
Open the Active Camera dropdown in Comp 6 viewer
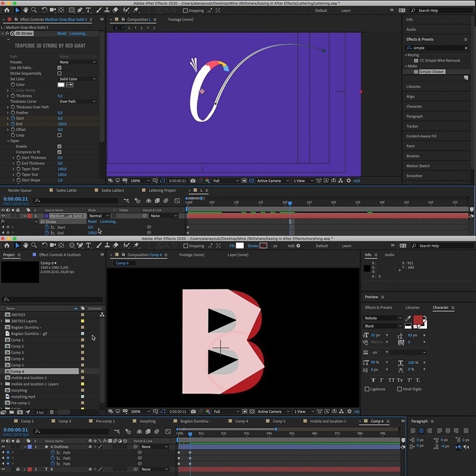(x=273, y=411)
